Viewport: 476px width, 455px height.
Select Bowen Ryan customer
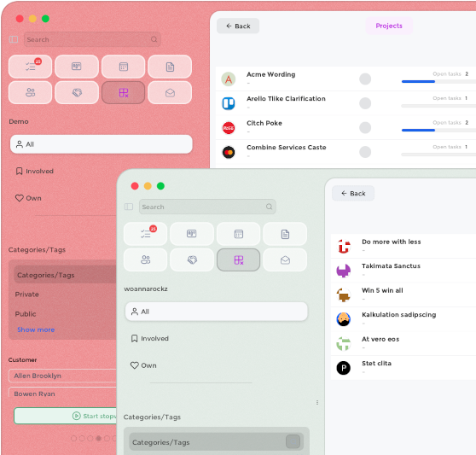(x=62, y=393)
